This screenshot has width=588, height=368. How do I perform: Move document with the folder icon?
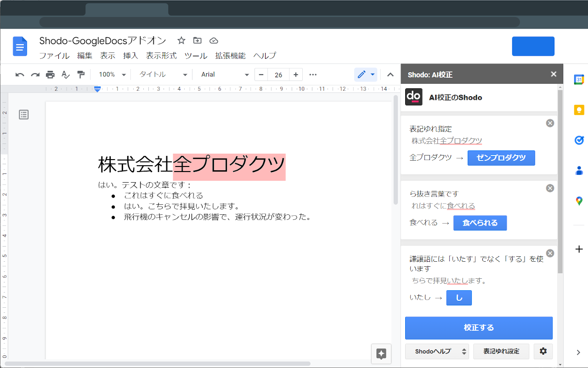click(x=197, y=40)
